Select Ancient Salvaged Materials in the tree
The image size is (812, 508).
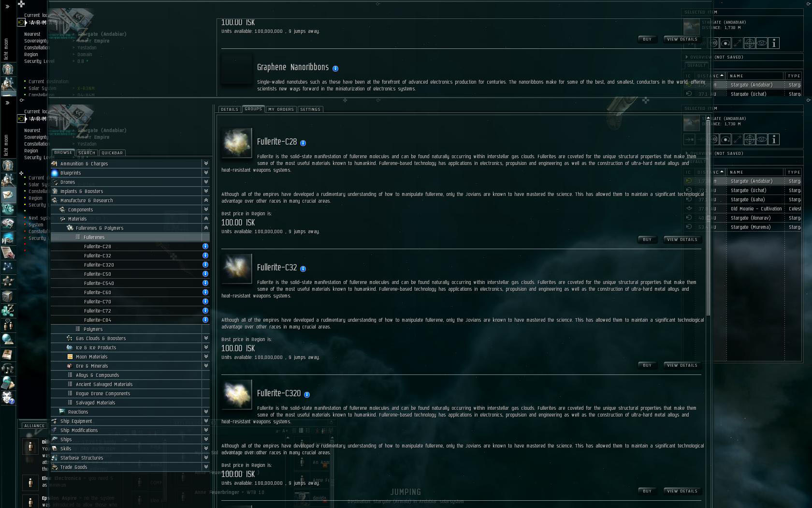click(130, 384)
